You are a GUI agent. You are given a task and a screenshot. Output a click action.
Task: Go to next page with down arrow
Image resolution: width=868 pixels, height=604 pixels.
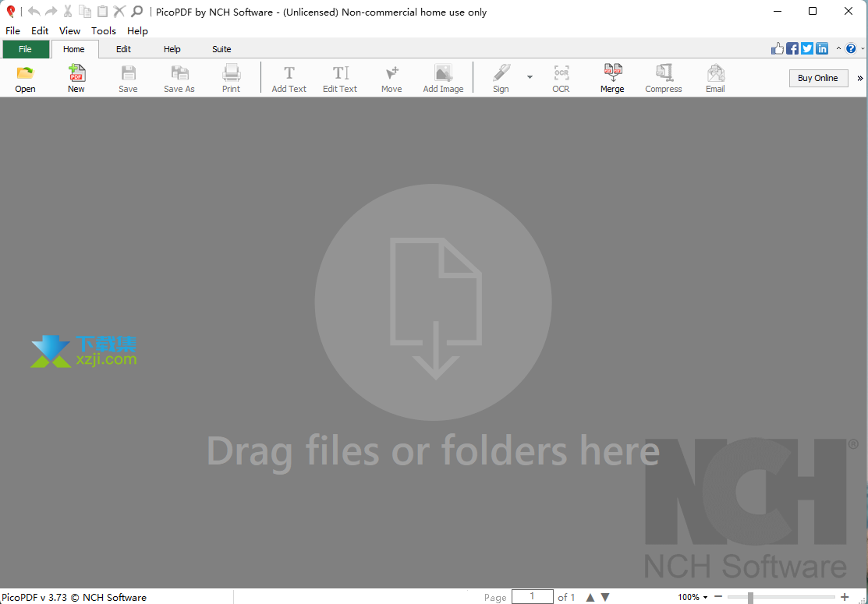(605, 597)
